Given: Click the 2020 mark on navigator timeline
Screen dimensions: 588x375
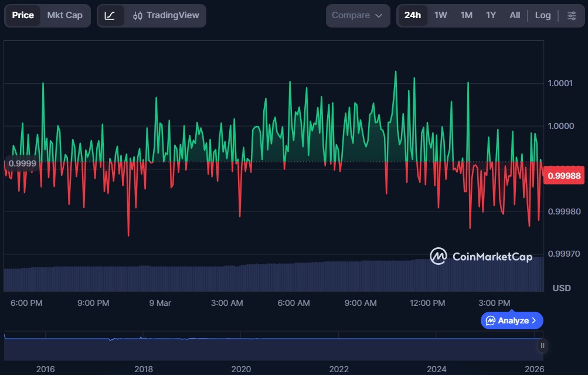Looking at the screenshot, I should (241, 369).
